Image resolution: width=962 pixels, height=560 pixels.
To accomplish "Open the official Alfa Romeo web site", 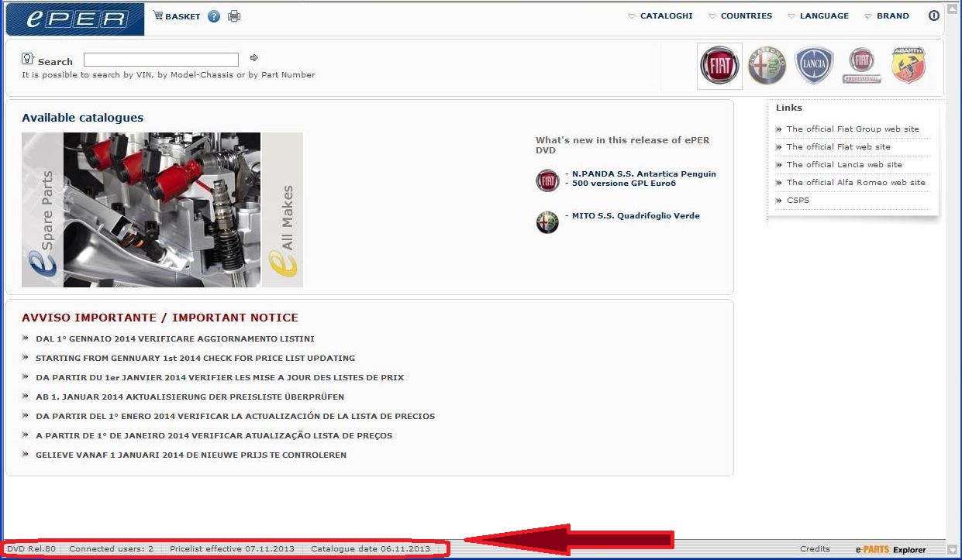I will click(x=856, y=183).
